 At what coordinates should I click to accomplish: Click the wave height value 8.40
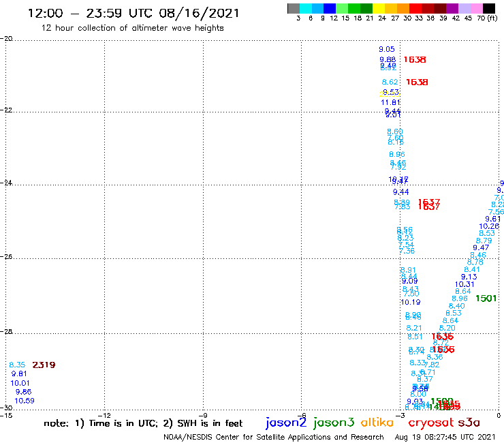[457, 306]
